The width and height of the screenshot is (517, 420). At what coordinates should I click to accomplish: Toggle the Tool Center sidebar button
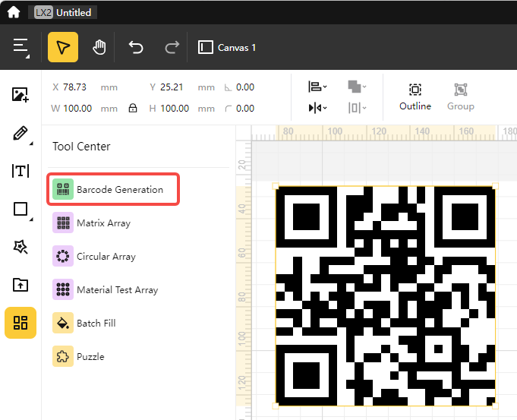20,323
